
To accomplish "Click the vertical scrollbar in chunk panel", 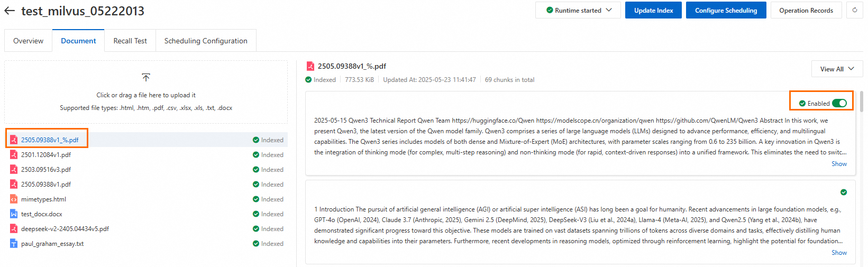I will 862,102.
